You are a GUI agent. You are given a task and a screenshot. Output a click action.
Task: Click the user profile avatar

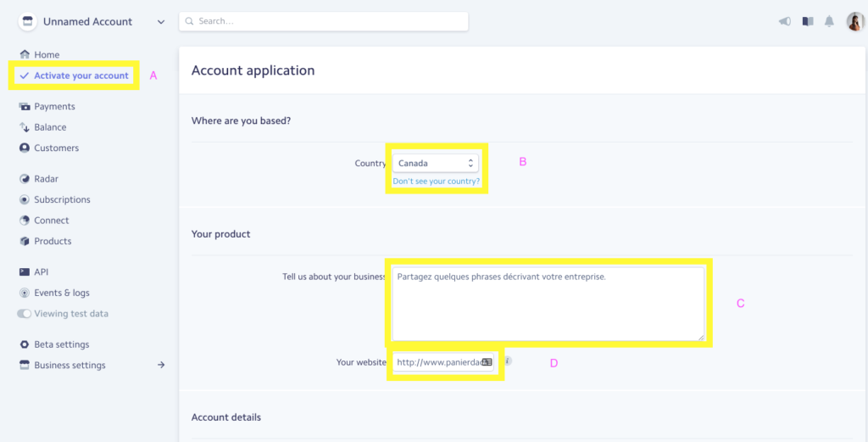(x=855, y=21)
